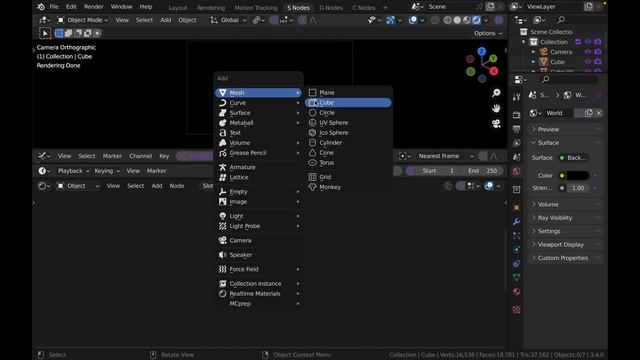
Task: Open the Light submenu
Action: 258,216
